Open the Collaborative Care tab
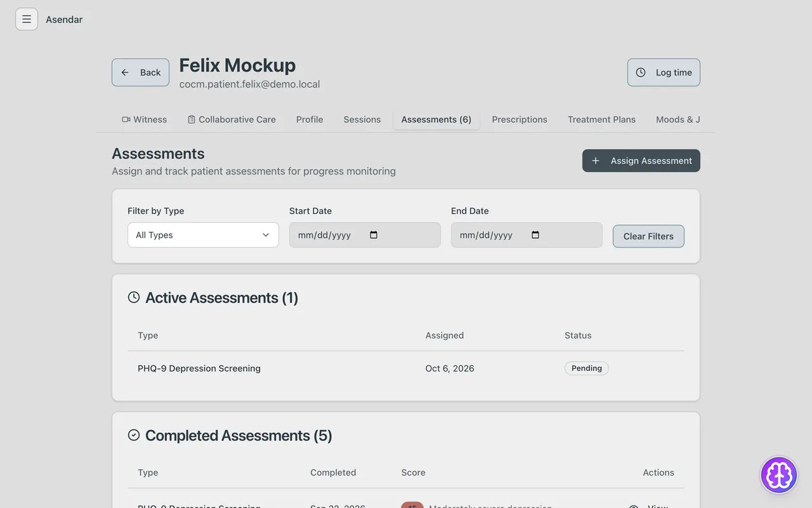Image resolution: width=812 pixels, height=508 pixels. [x=232, y=119]
